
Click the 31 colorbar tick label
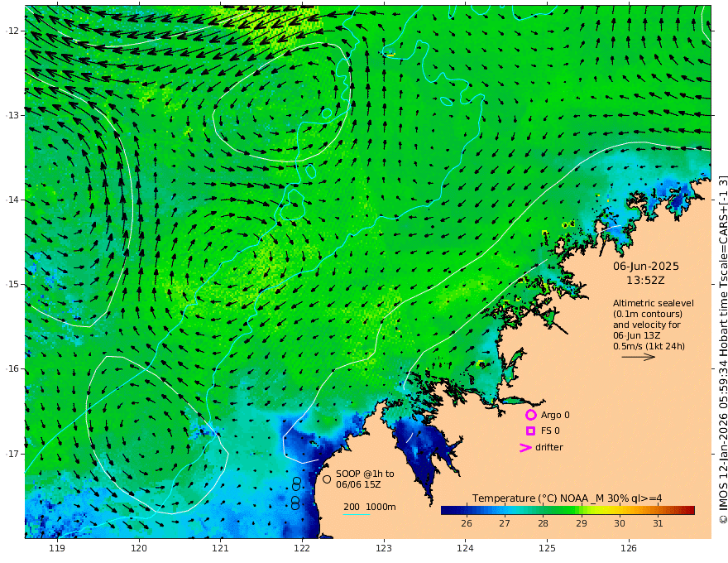(658, 523)
